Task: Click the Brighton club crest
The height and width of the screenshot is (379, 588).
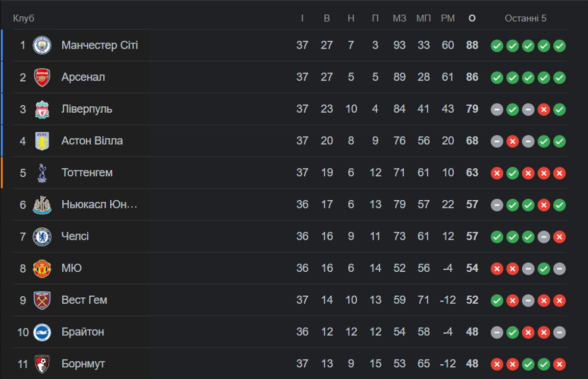Action: click(42, 332)
